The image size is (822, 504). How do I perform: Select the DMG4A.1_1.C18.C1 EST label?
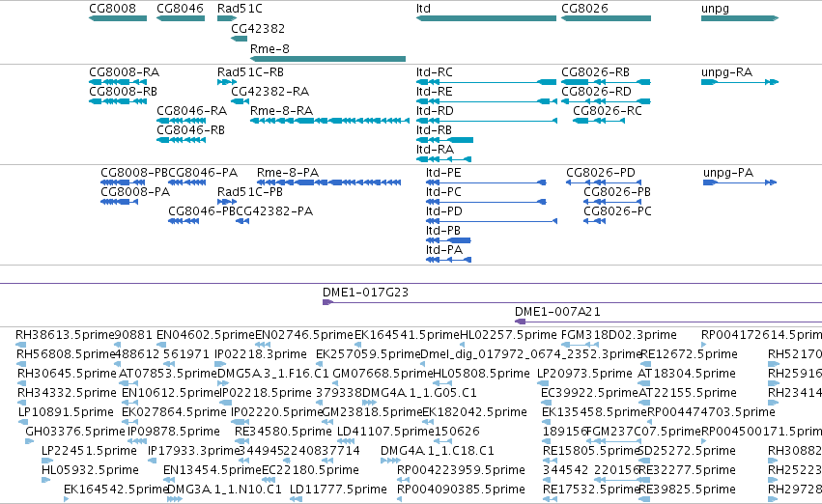point(438,451)
